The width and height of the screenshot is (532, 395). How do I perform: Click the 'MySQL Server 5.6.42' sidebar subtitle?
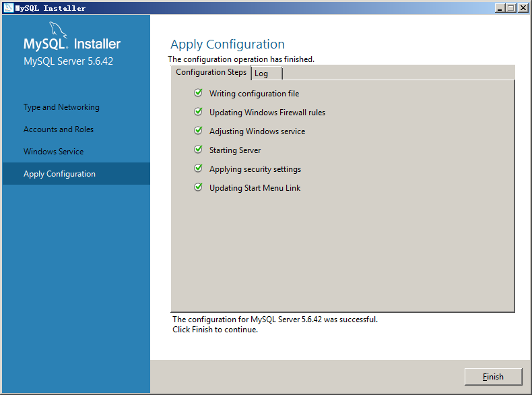click(x=68, y=61)
